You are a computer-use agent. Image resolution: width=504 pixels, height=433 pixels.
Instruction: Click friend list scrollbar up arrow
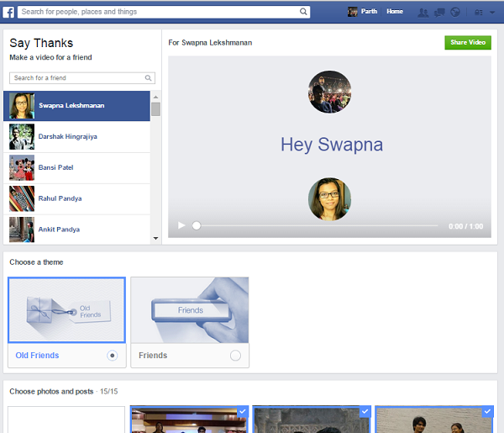coord(156,97)
